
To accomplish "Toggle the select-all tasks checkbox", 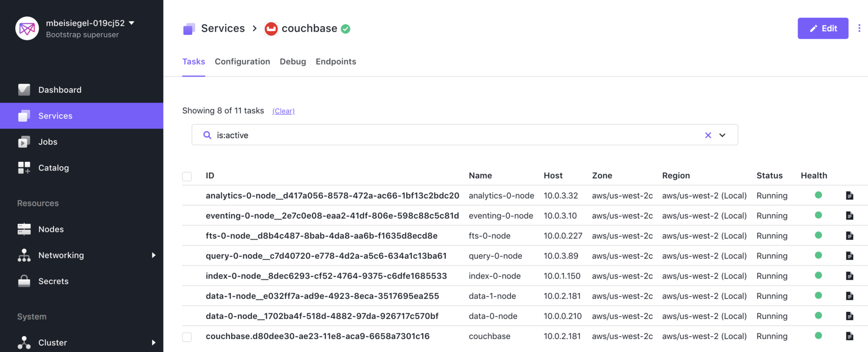I will pyautogui.click(x=187, y=177).
